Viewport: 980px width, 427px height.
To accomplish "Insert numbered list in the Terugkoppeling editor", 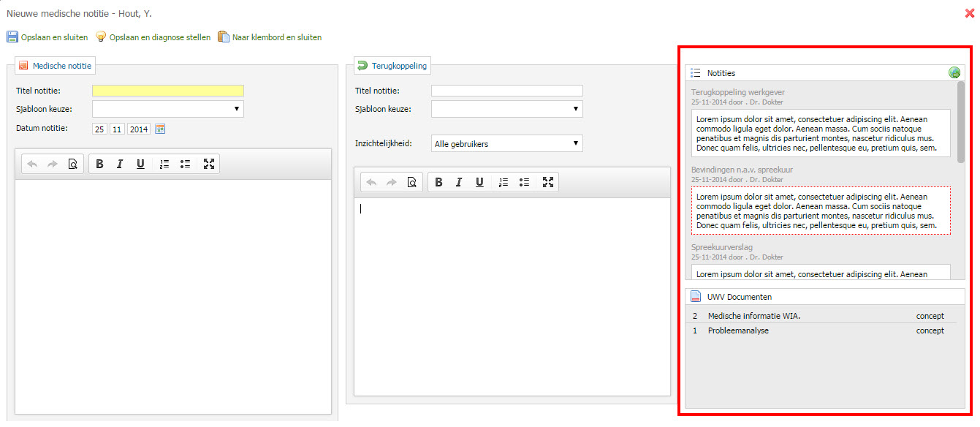I will [x=504, y=183].
